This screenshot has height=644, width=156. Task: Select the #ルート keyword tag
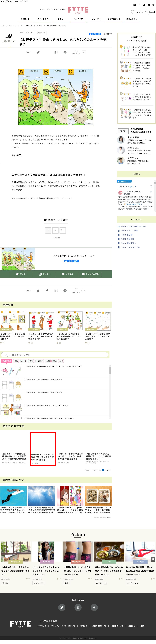[24, 361]
